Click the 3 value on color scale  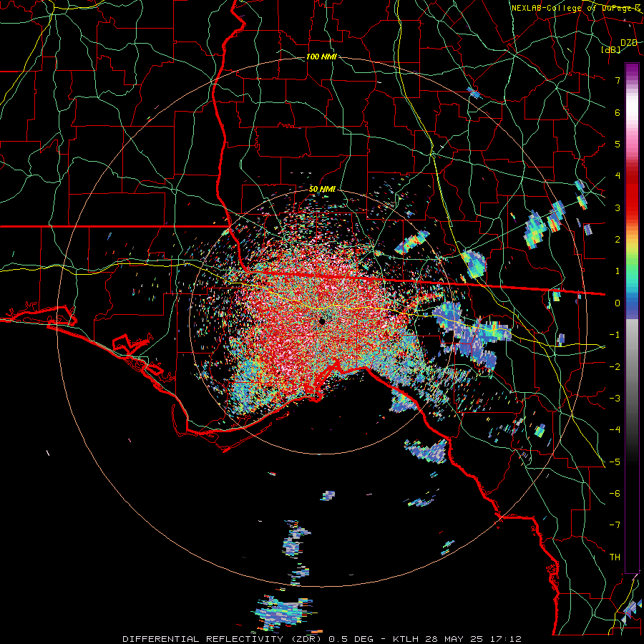(618, 208)
